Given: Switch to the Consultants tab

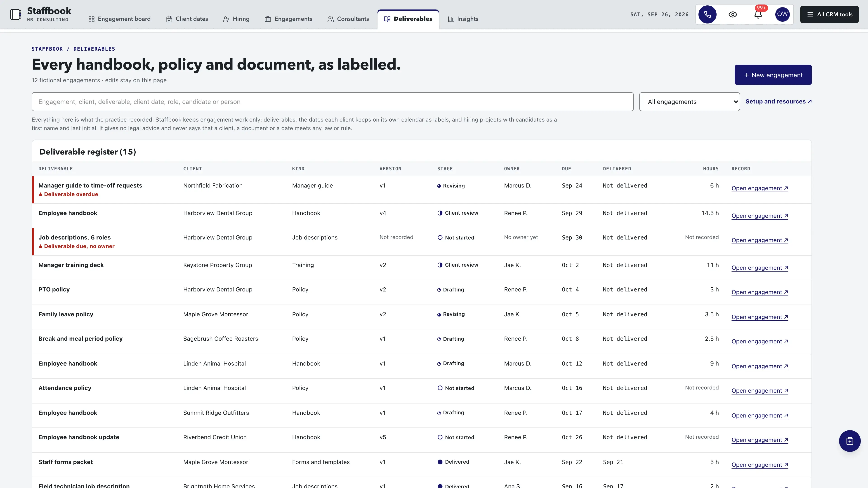Looking at the screenshot, I should [x=348, y=19].
